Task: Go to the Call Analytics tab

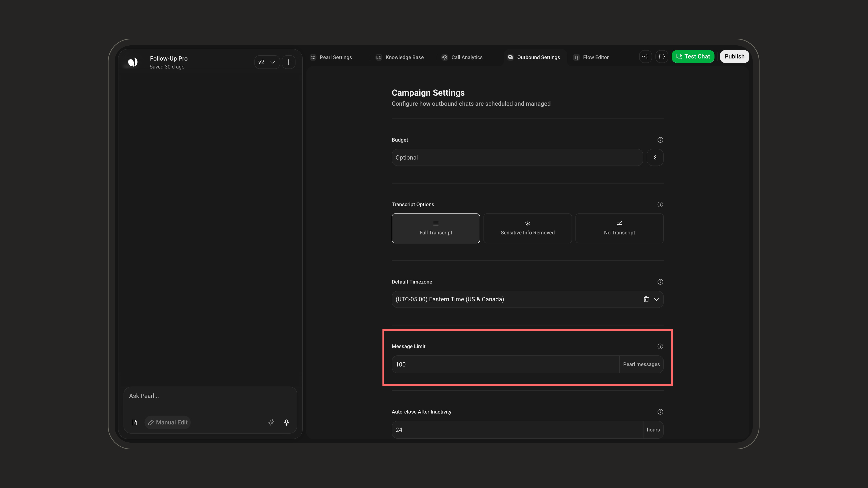Action: click(462, 57)
